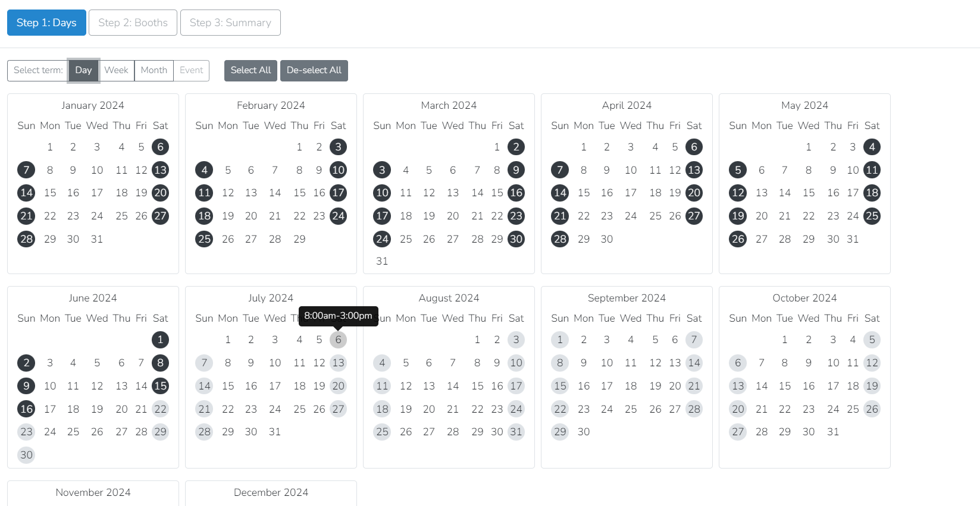This screenshot has height=506, width=980.
Task: Open the Step 2: Booths tab
Action: (x=133, y=23)
